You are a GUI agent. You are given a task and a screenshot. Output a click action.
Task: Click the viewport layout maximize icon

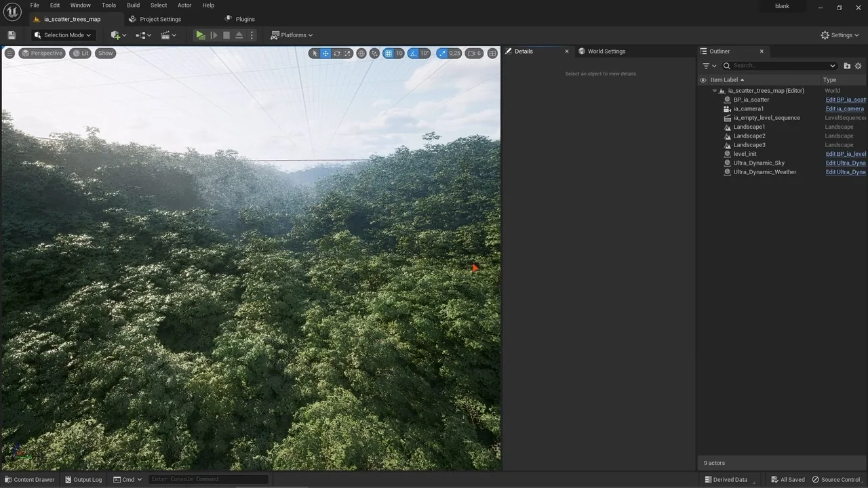coord(492,54)
